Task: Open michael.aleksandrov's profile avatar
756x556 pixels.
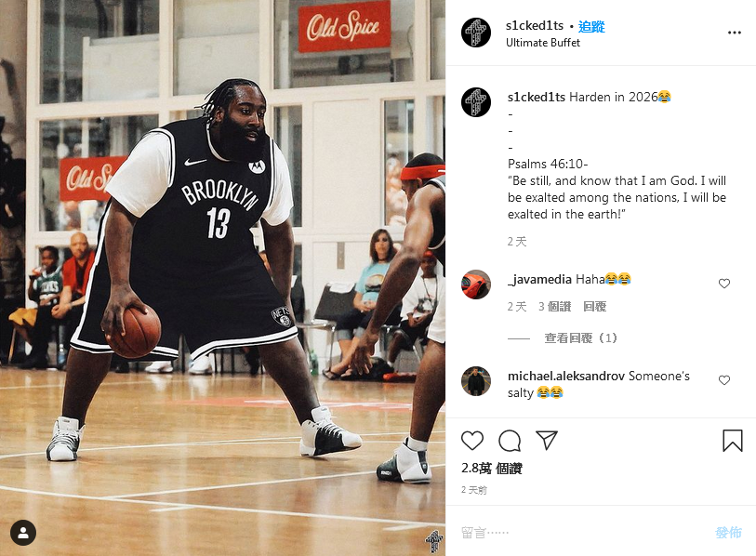Action: tap(476, 381)
